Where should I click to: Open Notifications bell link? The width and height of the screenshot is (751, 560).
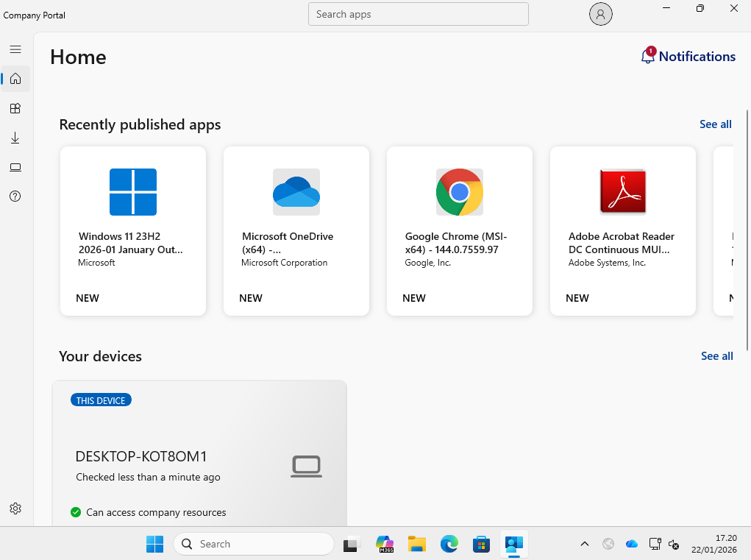coord(688,57)
